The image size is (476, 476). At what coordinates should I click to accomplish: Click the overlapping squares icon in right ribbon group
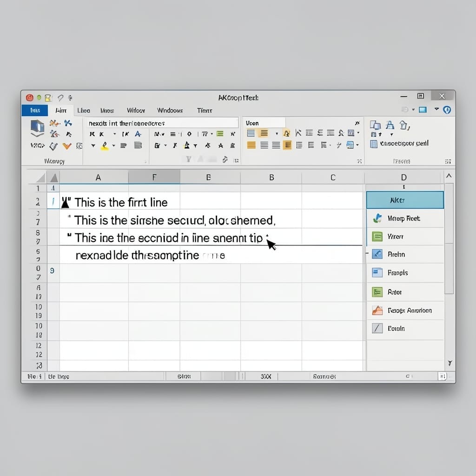pos(375,125)
